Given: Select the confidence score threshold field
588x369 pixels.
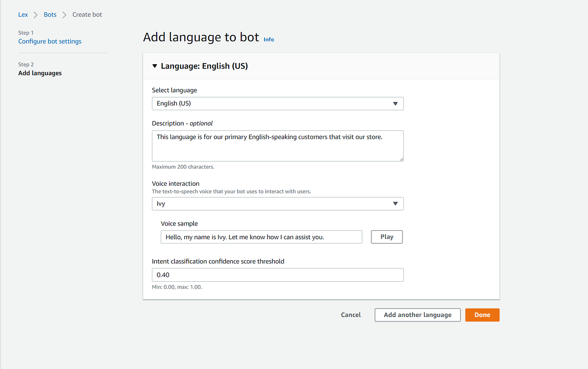Looking at the screenshot, I should click(x=277, y=274).
